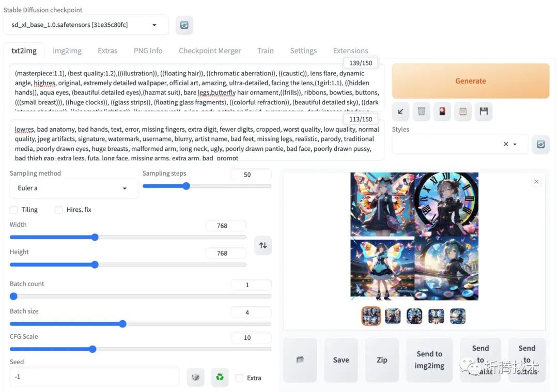Click the Batch count number field
This screenshot has height=392, width=558.
tap(251, 285)
